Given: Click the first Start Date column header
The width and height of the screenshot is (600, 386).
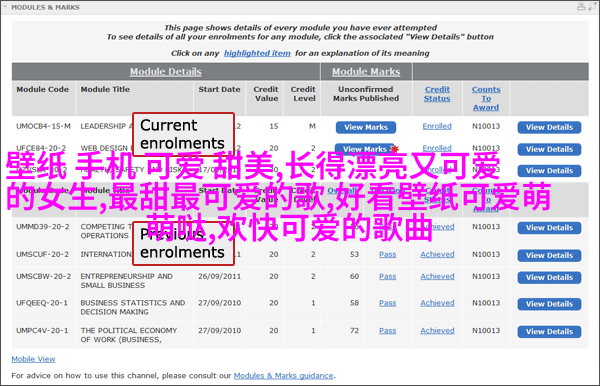Looking at the screenshot, I should coord(219,90).
